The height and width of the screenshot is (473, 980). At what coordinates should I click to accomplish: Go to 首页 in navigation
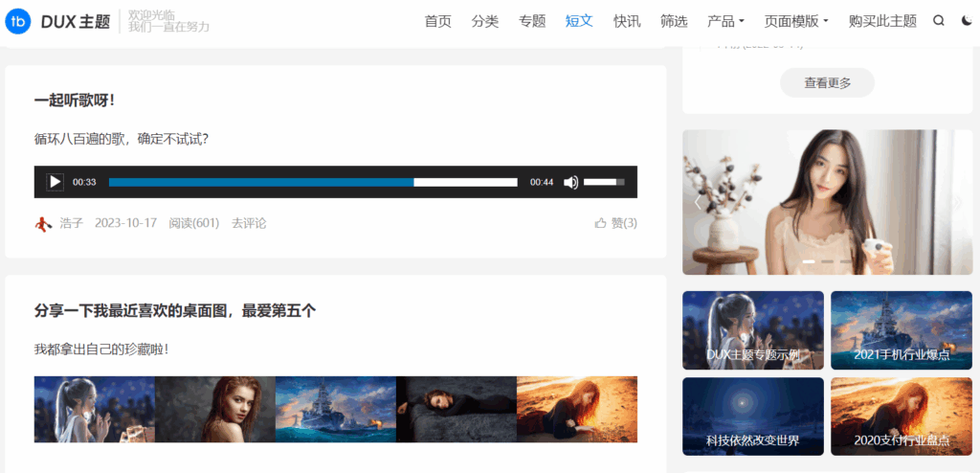point(437,21)
